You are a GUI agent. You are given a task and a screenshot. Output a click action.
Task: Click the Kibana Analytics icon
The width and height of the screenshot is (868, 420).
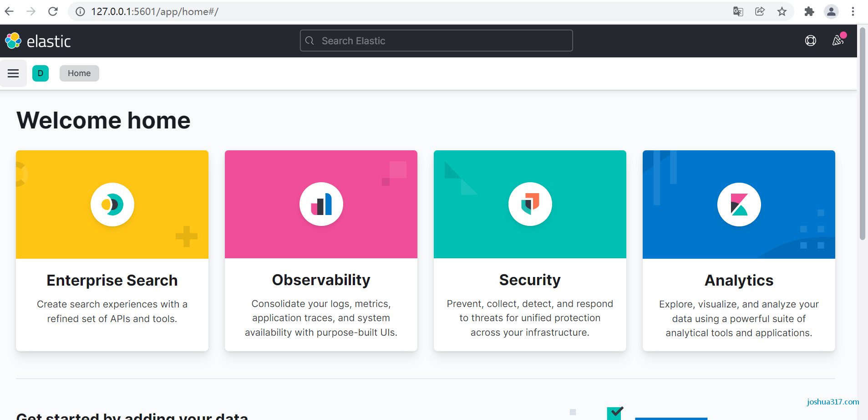[x=739, y=205]
